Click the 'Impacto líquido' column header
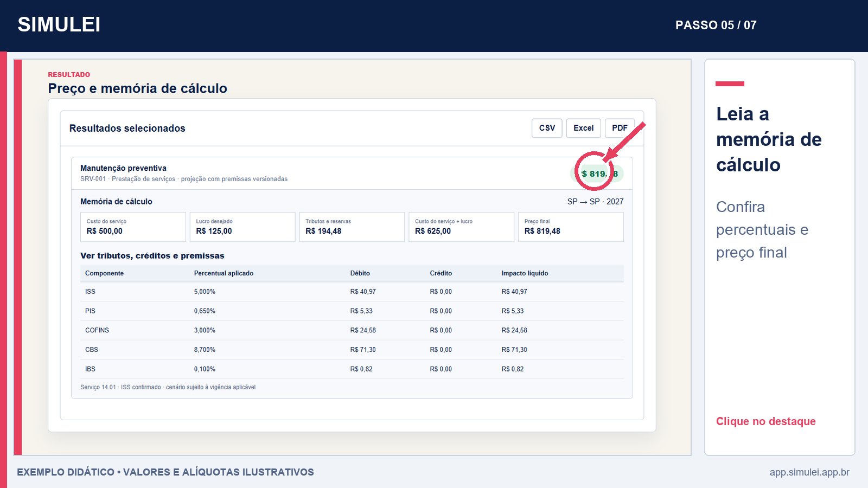Viewport: 868px width, 488px height. (525, 273)
